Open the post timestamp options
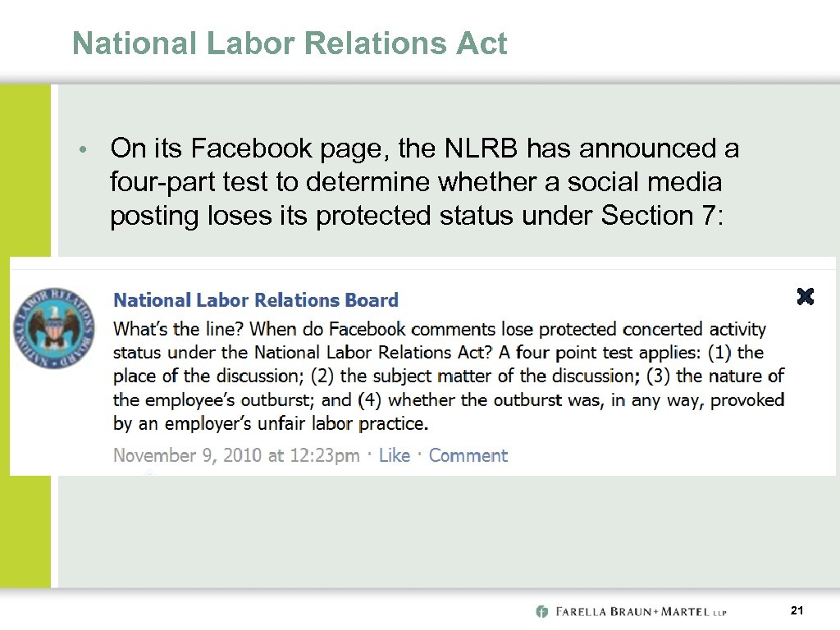The image size is (840, 630). click(x=235, y=455)
